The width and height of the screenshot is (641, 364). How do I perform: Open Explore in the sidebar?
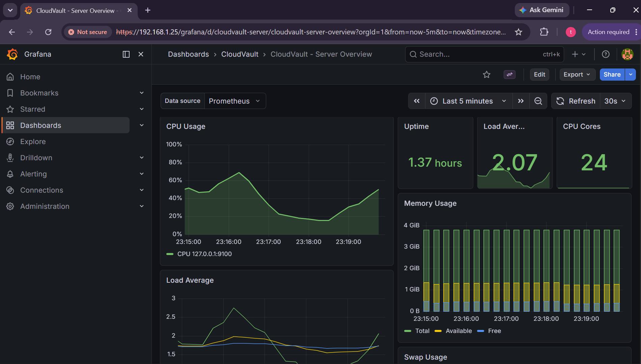point(33,142)
